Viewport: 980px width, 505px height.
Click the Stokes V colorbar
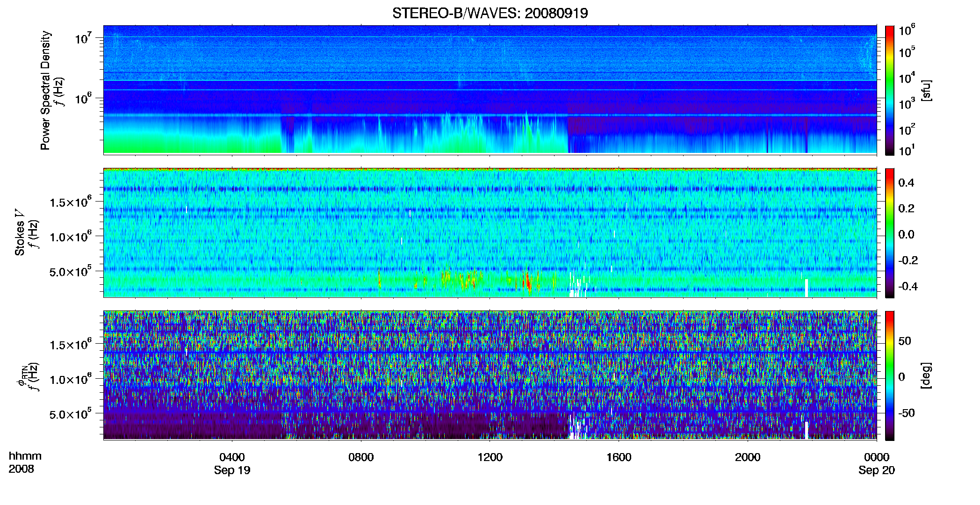pyautogui.click(x=890, y=233)
